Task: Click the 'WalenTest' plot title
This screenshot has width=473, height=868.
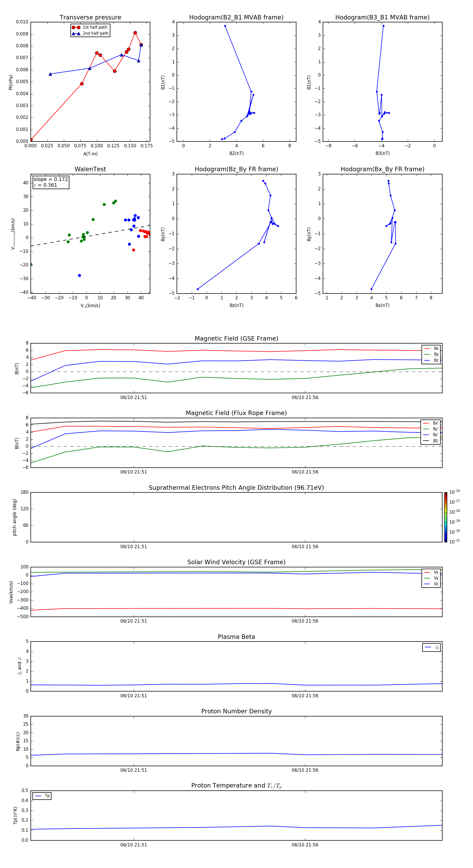Action: 90,169
